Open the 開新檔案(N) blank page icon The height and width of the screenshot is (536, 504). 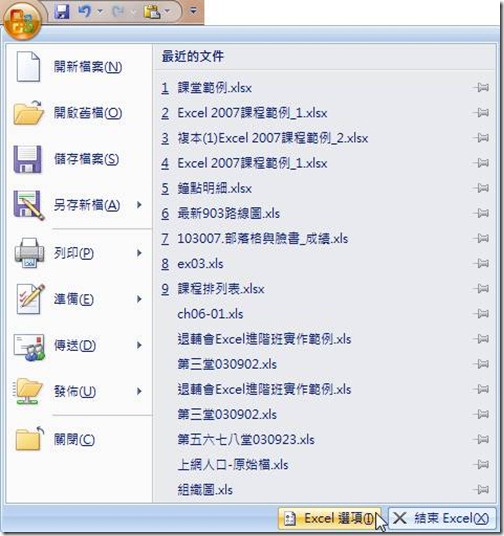click(x=28, y=67)
